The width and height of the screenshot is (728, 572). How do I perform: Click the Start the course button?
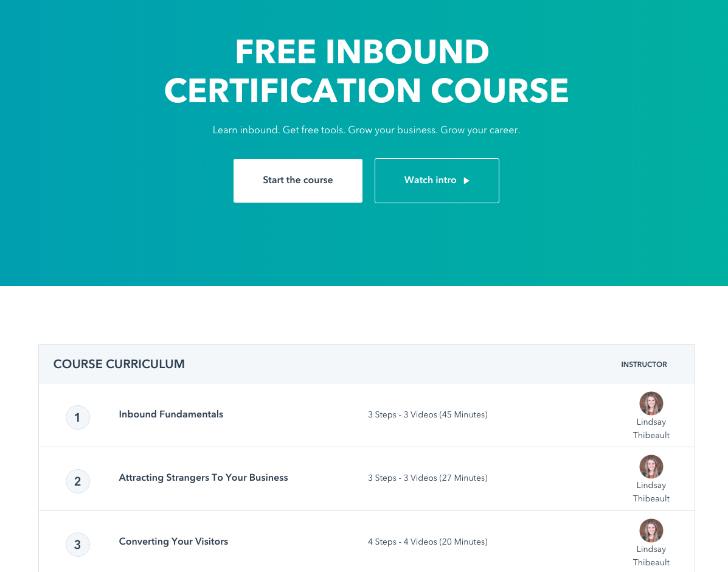pos(297,180)
